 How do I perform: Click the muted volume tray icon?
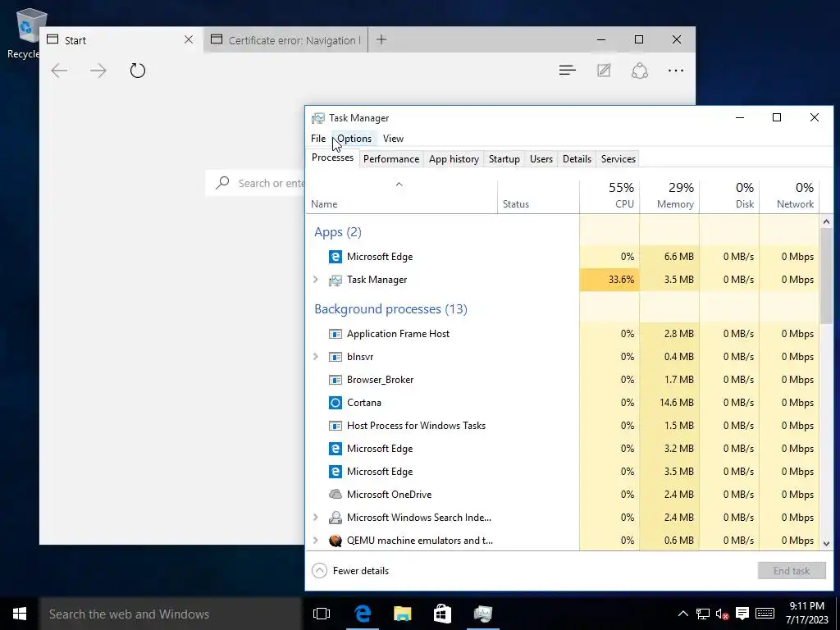point(722,614)
